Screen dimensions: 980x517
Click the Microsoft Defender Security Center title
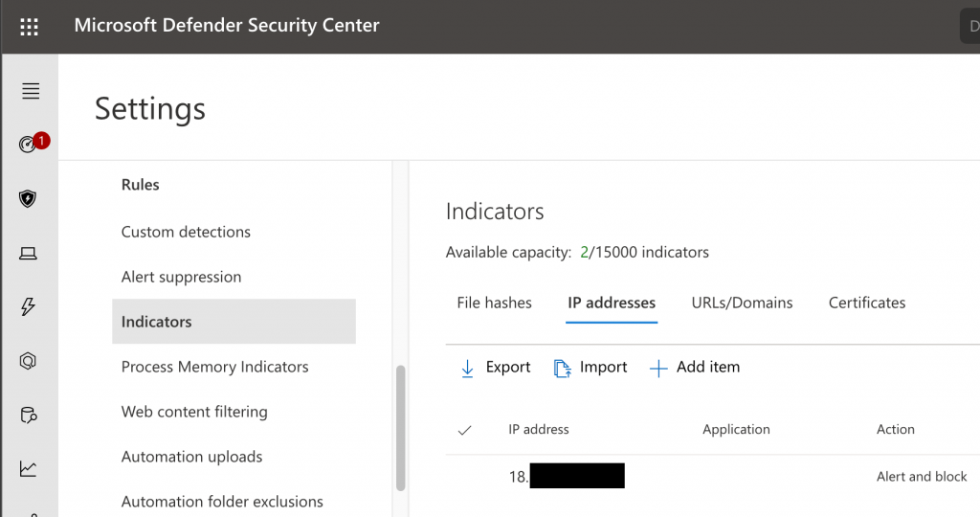point(227,25)
